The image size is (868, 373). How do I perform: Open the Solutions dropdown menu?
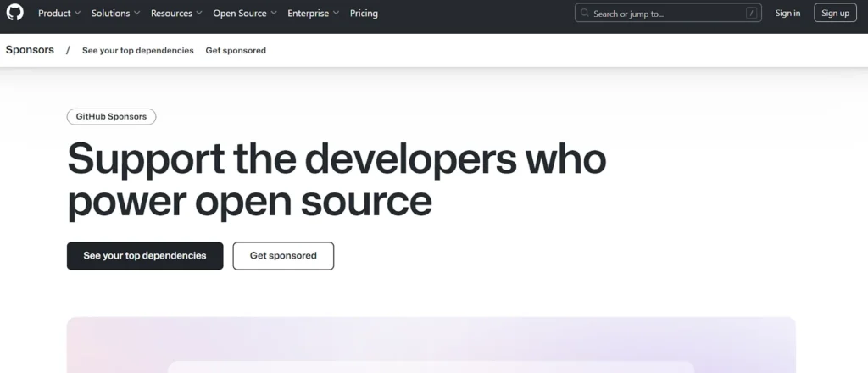tap(116, 14)
